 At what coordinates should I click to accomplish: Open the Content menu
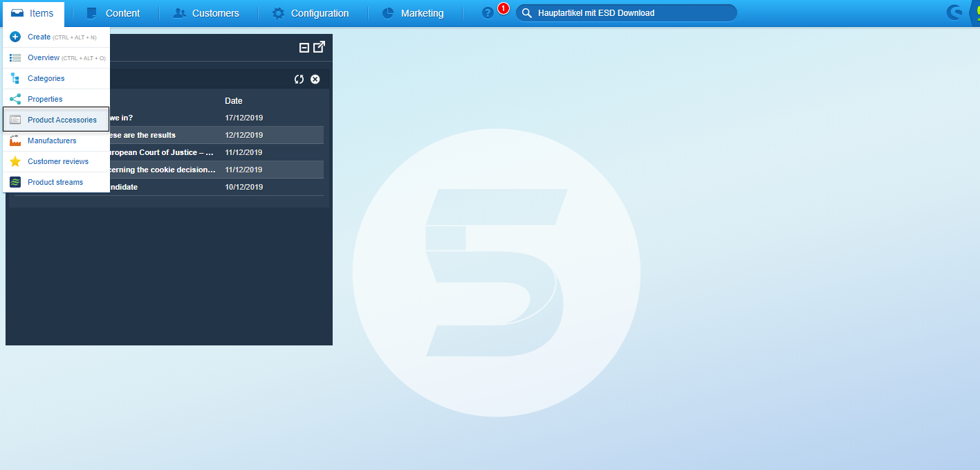pyautogui.click(x=114, y=13)
